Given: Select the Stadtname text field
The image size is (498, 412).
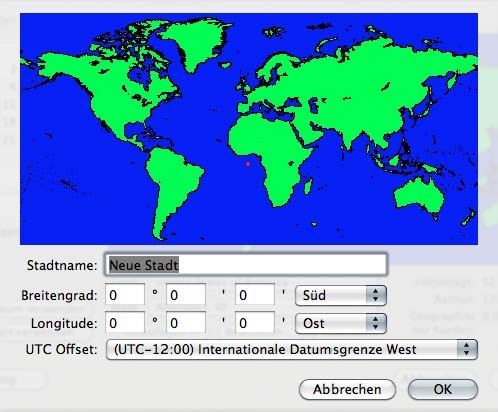Looking at the screenshot, I should [246, 264].
